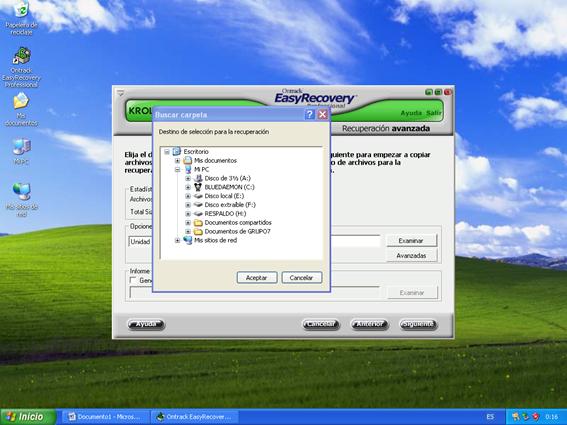Click the help question mark in Buscar carpeta
567x425 pixels.
click(x=310, y=115)
